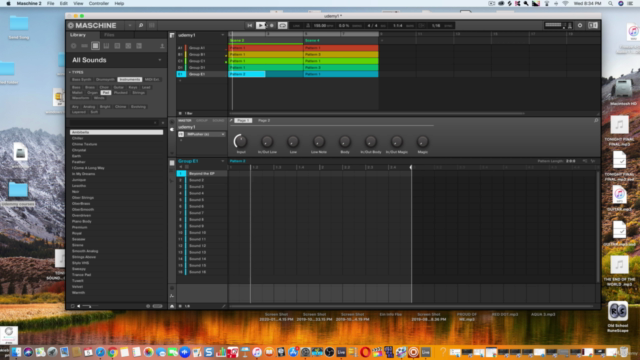This screenshot has width=640, height=360.
Task: Select the Instruments browser type icon
Action: [107, 46]
